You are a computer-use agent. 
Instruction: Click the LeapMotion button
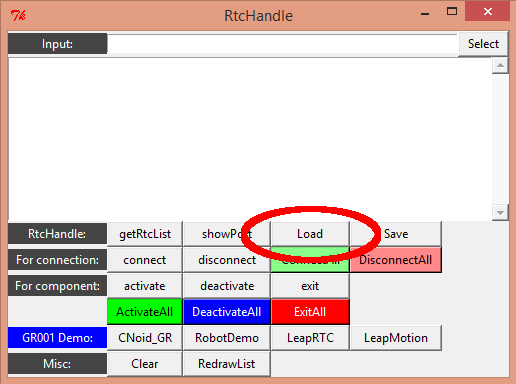[396, 338]
